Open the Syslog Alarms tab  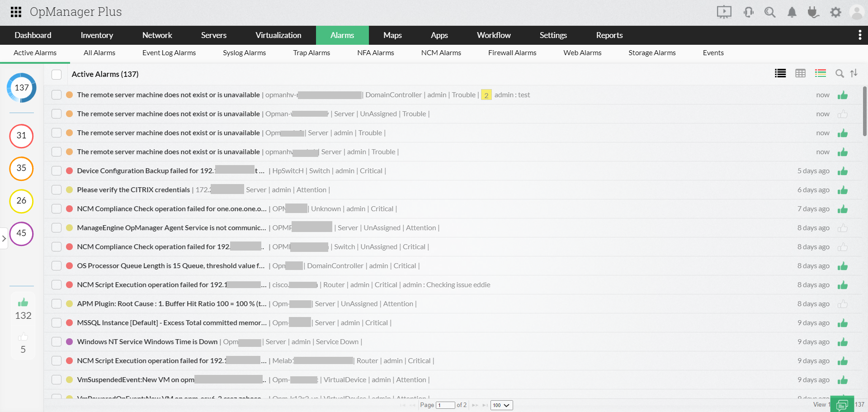244,53
